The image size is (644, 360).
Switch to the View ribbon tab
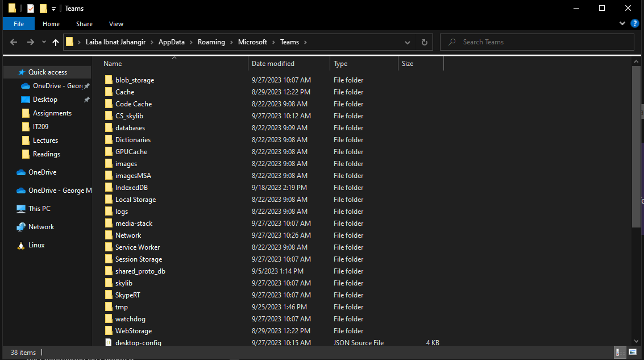tap(116, 24)
